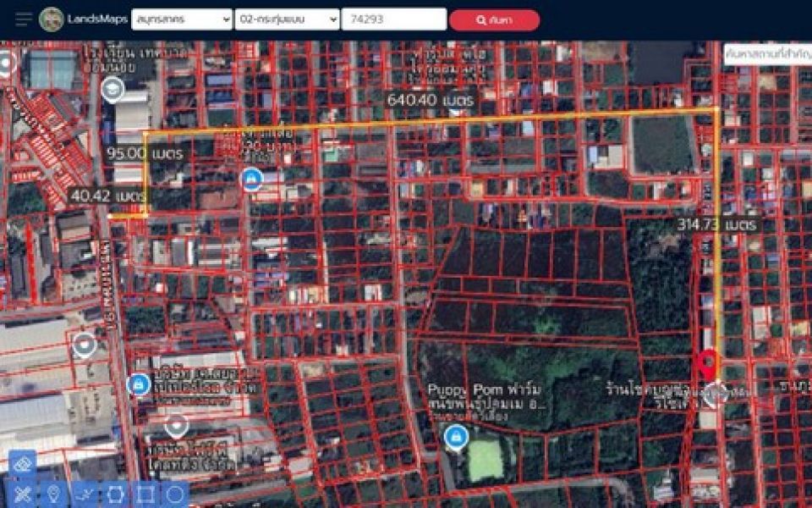Choose the polyline draw tool
Viewport: 812px width, 508px height.
(x=84, y=494)
